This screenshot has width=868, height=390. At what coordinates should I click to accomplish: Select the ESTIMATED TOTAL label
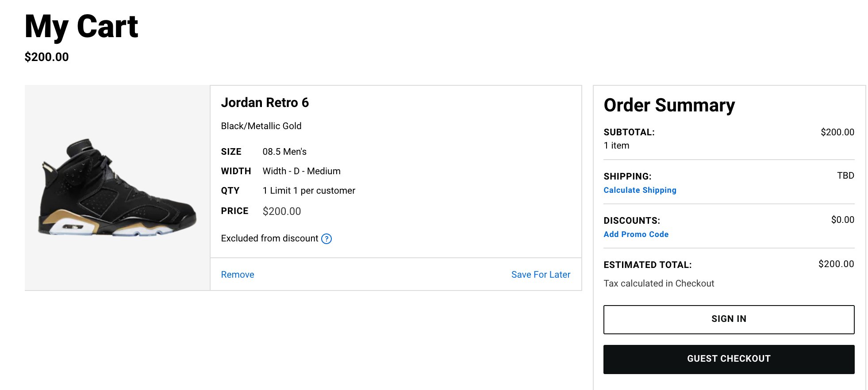click(x=648, y=265)
